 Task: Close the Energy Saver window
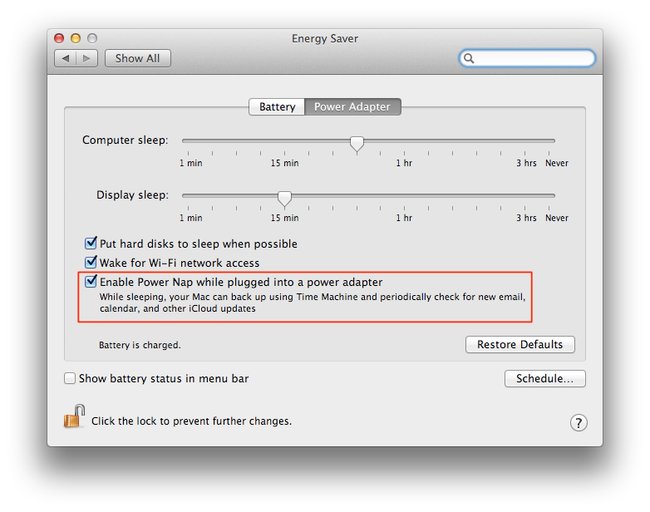click(x=59, y=38)
